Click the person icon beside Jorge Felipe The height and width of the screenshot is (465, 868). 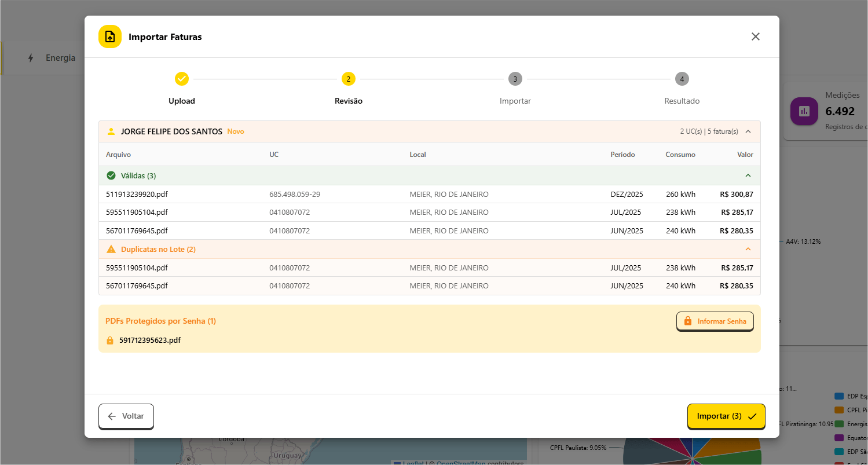coord(111,131)
